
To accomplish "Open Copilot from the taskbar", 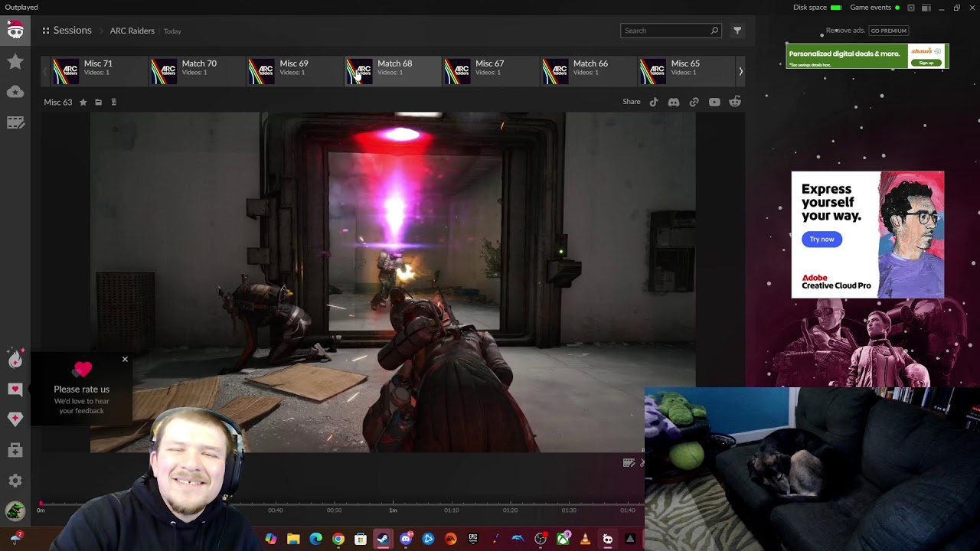I will [x=270, y=540].
